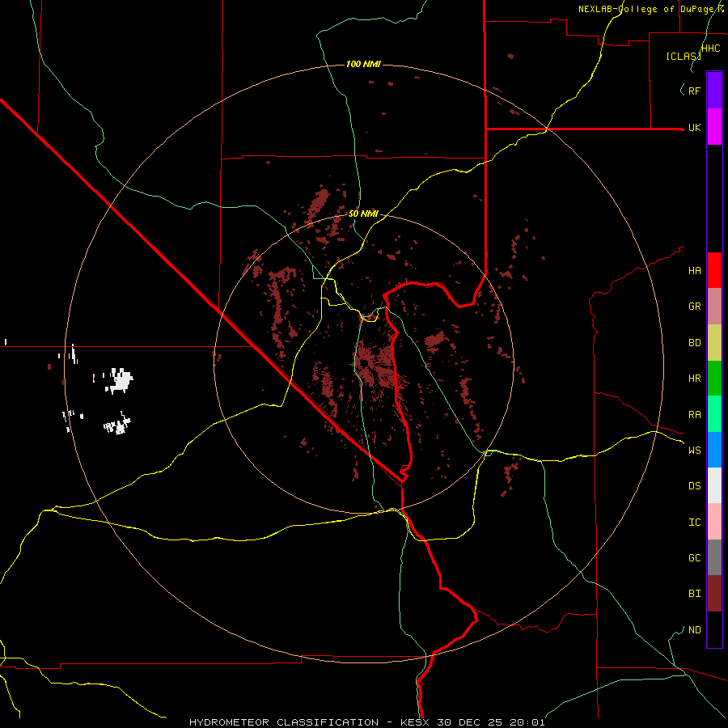Click the 'UK' legend label
Viewport: 728px width, 728px height.
[694, 128]
